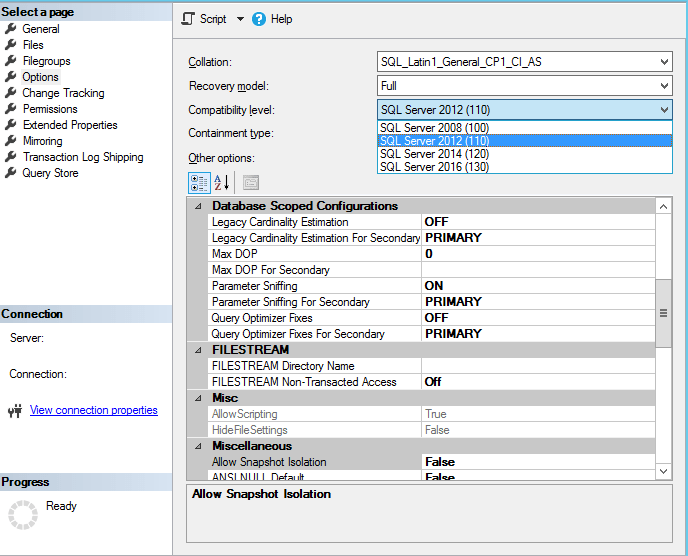
Task: Open the General page
Action: point(41,29)
